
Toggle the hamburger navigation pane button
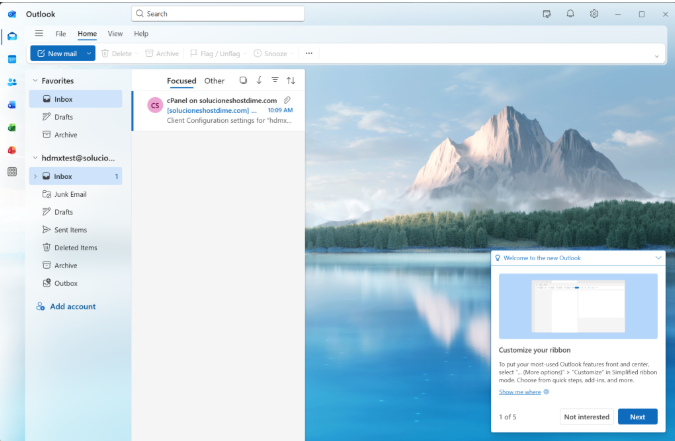39,33
